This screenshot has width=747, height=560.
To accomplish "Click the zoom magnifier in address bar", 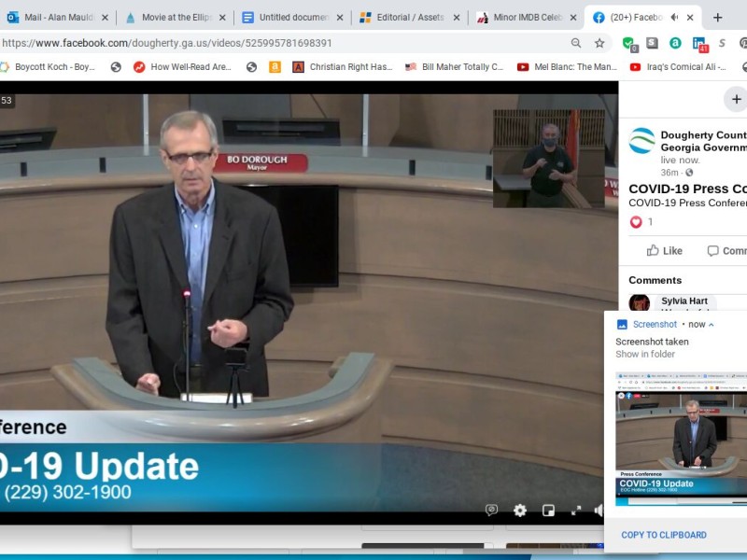I will coord(576,43).
